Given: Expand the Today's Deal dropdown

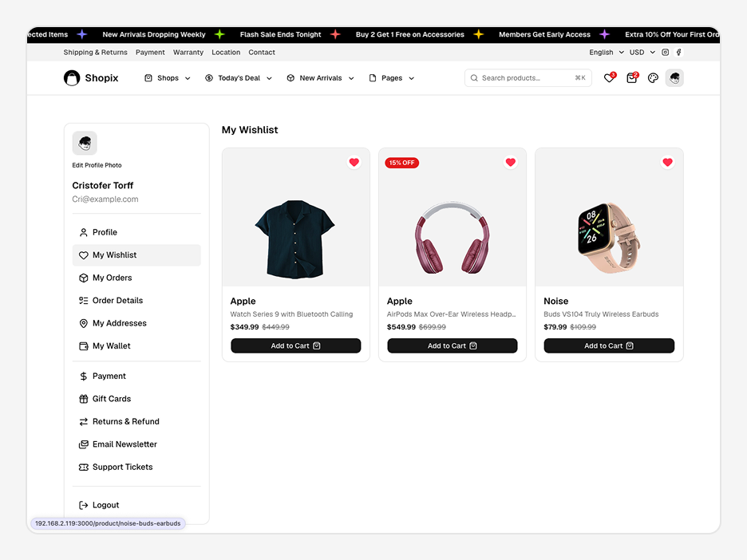Looking at the screenshot, I should pyautogui.click(x=239, y=78).
